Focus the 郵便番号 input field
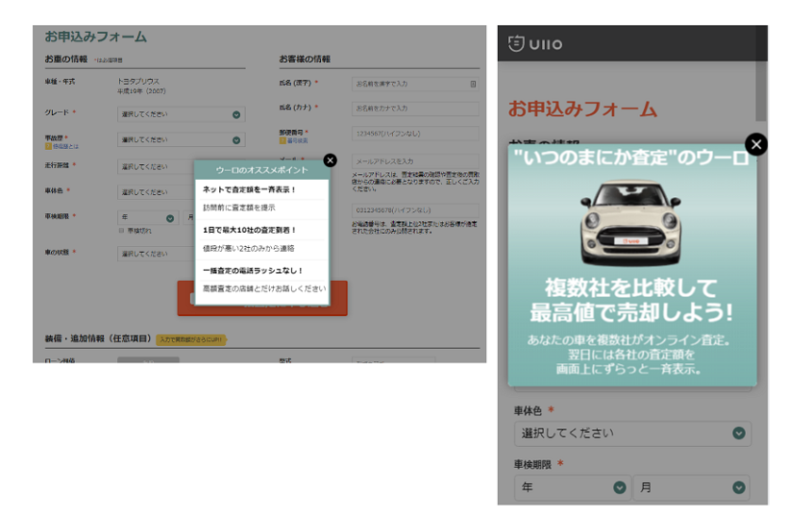 click(x=415, y=134)
